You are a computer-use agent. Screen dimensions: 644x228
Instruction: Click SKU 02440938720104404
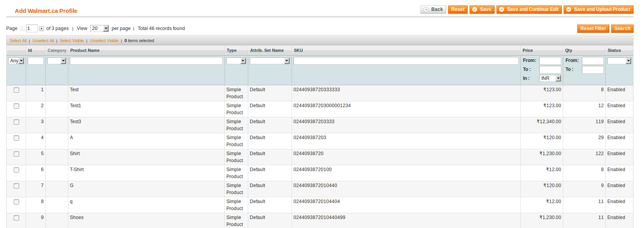tap(317, 201)
